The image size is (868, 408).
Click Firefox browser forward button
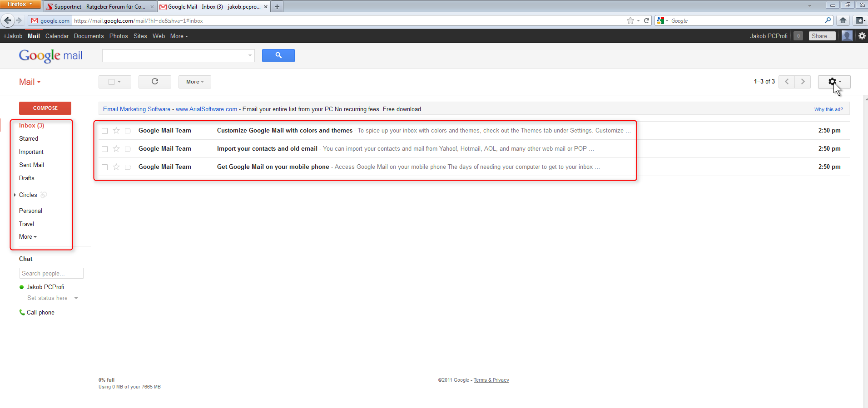[19, 20]
